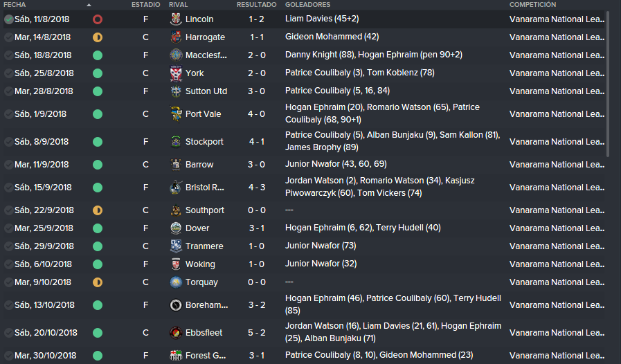The height and width of the screenshot is (364, 621).
Task: Click the York club badge
Action: [176, 73]
